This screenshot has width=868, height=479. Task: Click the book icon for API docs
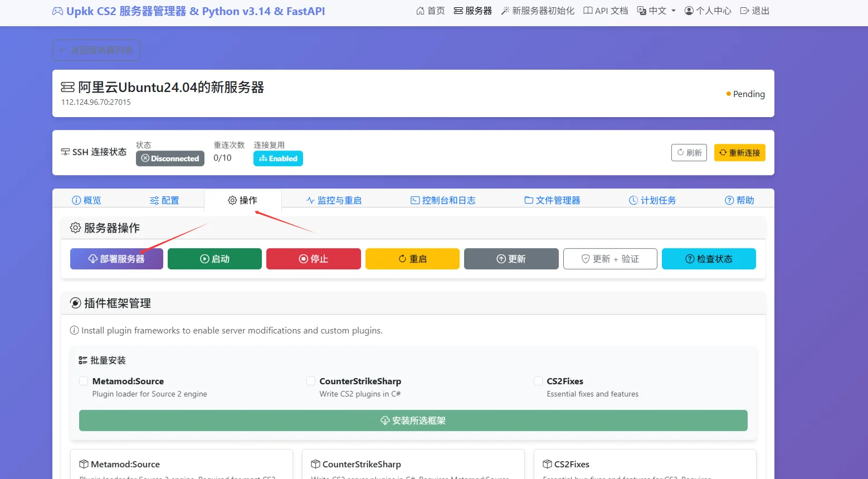tap(588, 11)
